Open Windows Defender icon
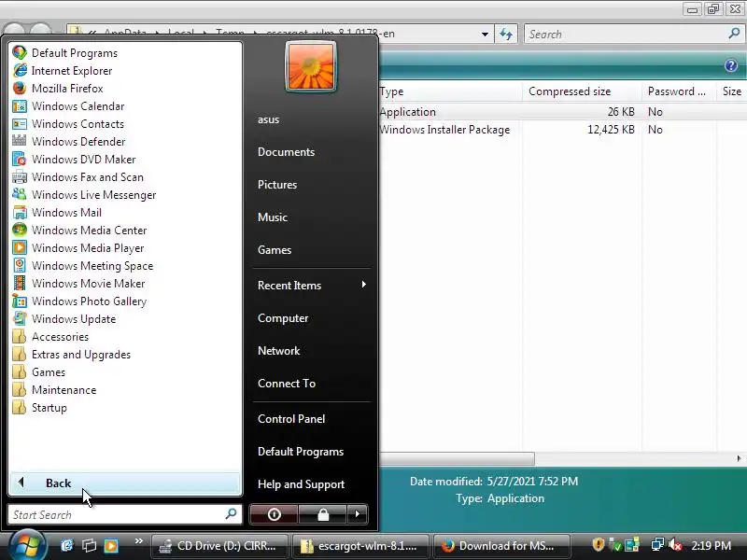747x560 pixels. coord(20,142)
